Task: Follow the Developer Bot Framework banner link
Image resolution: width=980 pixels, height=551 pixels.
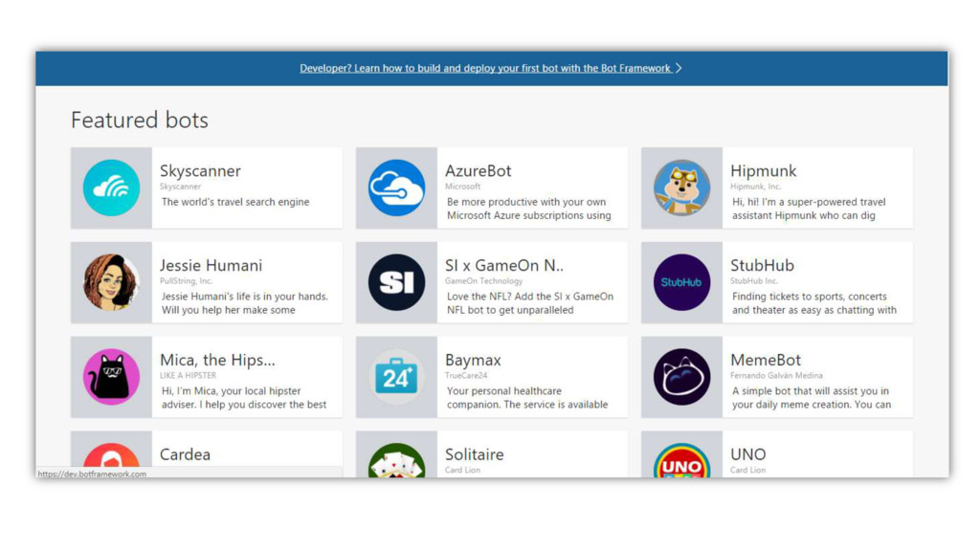Action: [x=485, y=68]
